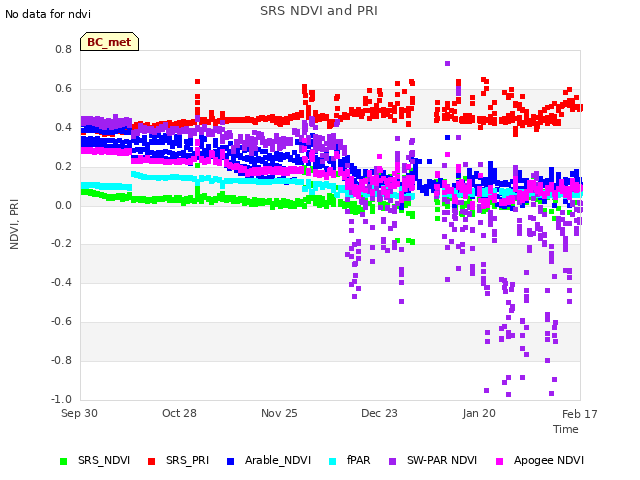The image size is (640, 480).
Task: Click the Nov 25 x-axis tick label
Action: tap(279, 413)
